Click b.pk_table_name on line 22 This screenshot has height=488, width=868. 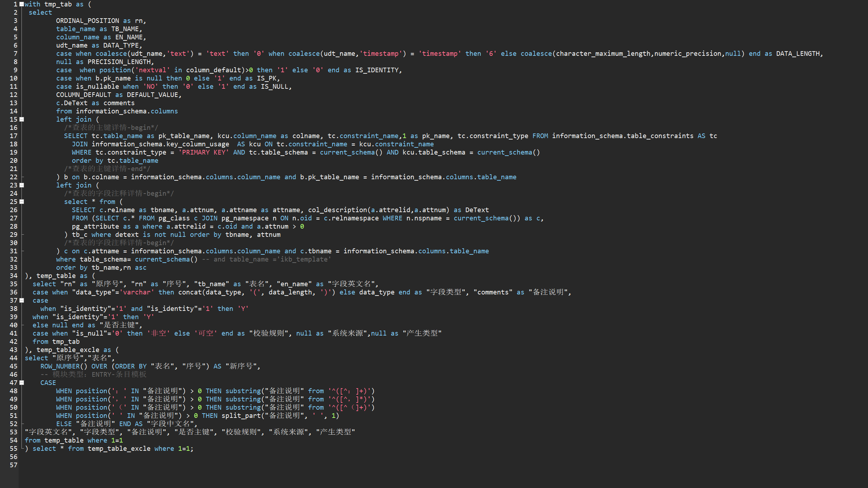[330, 177]
